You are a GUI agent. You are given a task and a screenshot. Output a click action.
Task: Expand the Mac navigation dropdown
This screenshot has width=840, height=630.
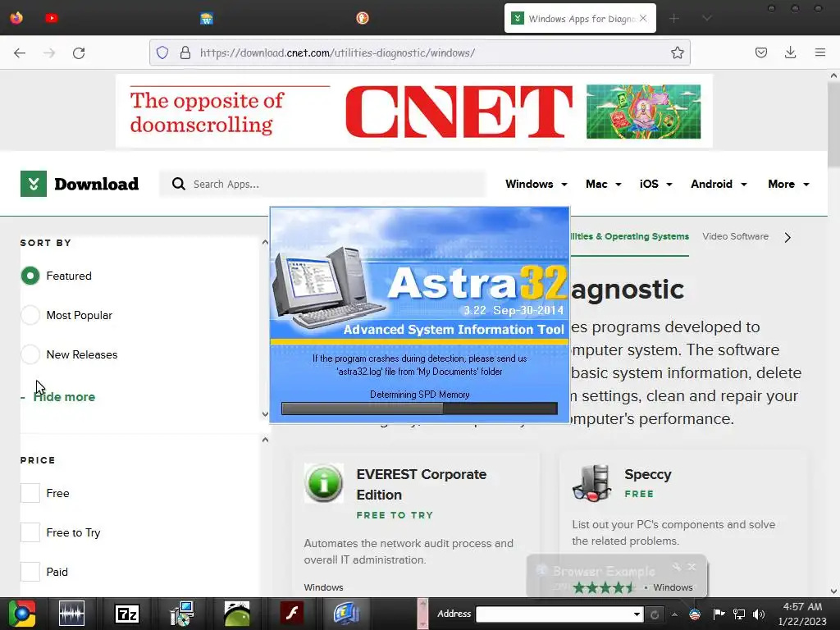pyautogui.click(x=603, y=184)
